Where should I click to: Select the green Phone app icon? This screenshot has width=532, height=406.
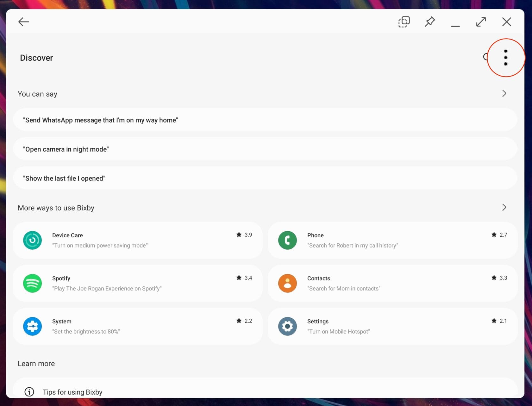[287, 240]
